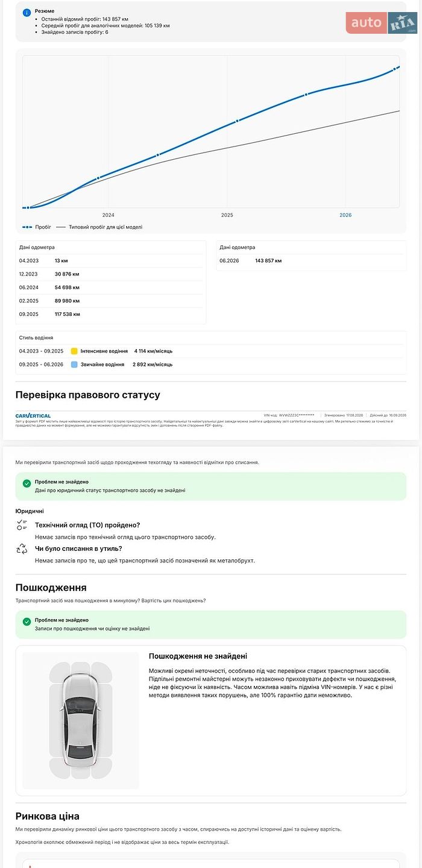
Task: Click the yellow Інтенсивне водіння swatch
Action: pos(74,351)
